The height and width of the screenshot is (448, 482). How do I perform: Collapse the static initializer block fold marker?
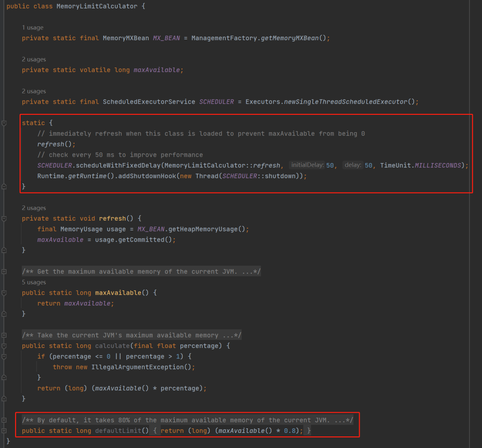coord(4,123)
